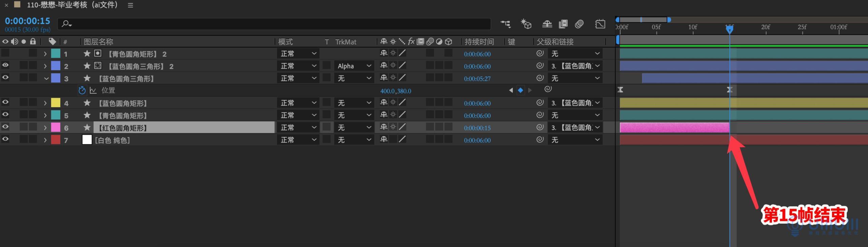Click the 图层名称 column header
This screenshot has height=247, width=868.
tap(98, 42)
